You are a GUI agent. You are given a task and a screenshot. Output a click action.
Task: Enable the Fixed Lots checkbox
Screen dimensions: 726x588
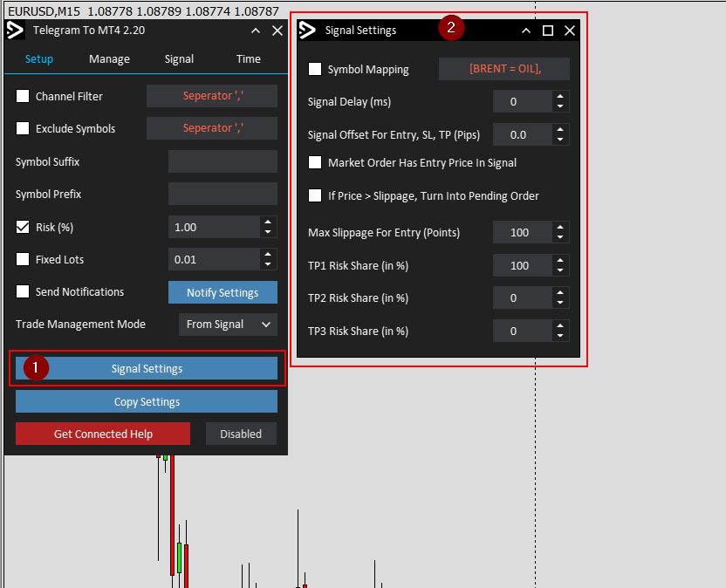23,259
